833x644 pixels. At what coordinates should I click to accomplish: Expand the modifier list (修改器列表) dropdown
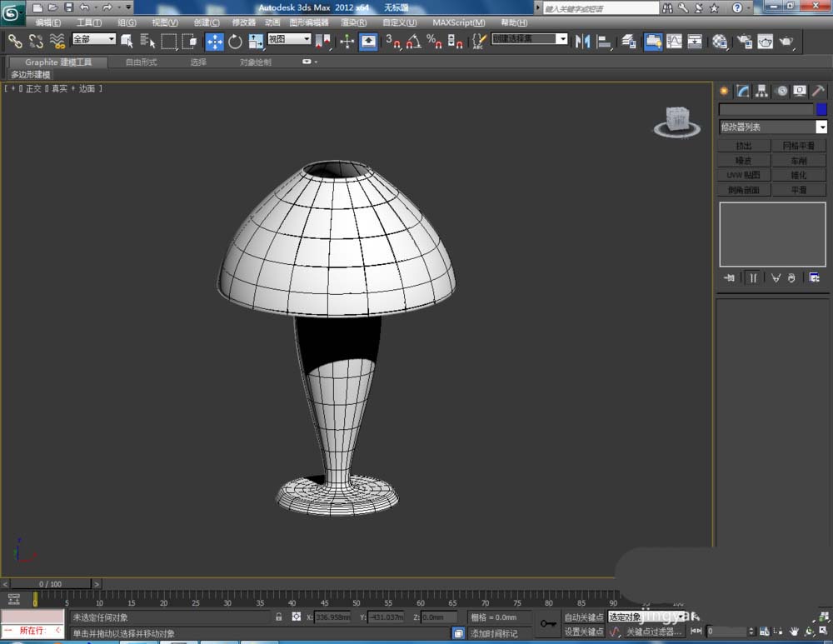pos(821,127)
